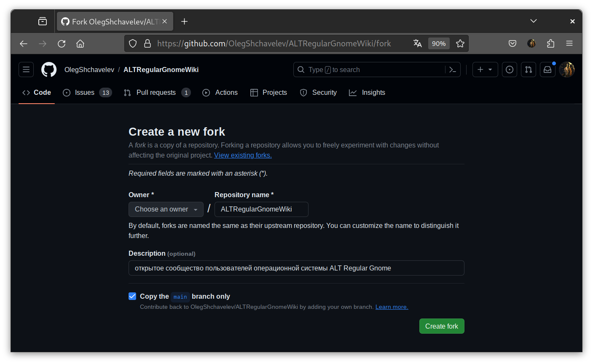Reset the 90% zoom level
The height and width of the screenshot is (364, 593).
439,43
